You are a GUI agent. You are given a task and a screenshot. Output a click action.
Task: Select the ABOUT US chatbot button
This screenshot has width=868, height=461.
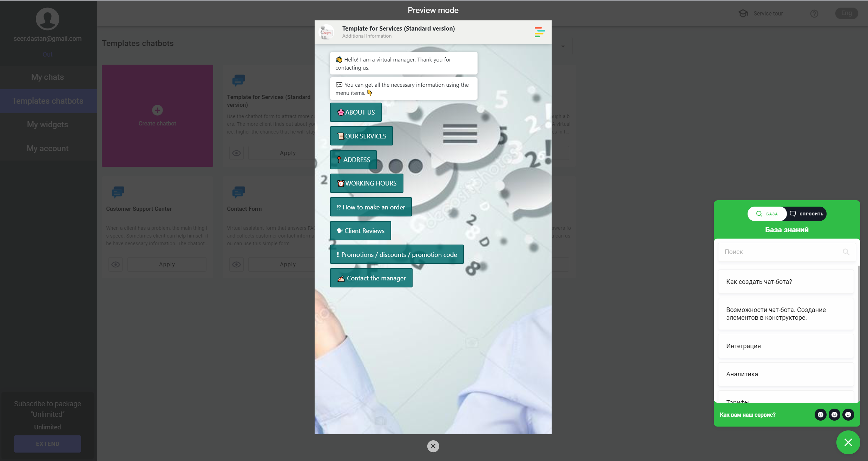tap(356, 112)
